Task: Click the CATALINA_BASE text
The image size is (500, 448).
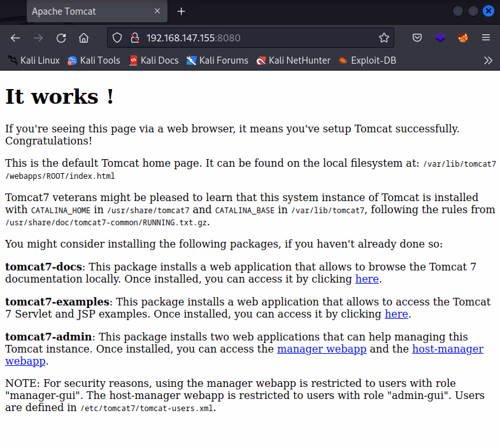Action: [x=245, y=211]
